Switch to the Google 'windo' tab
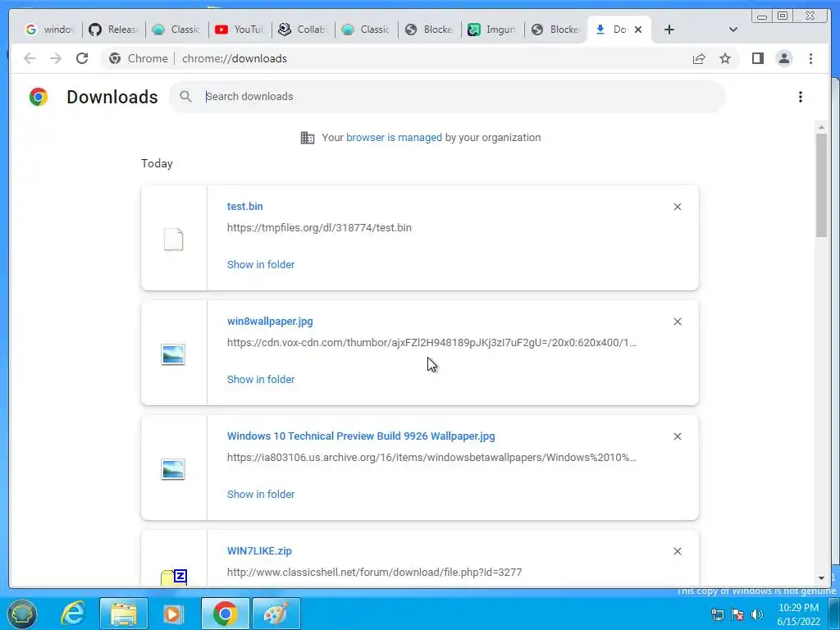Viewport: 840px width, 630px height. click(50, 30)
